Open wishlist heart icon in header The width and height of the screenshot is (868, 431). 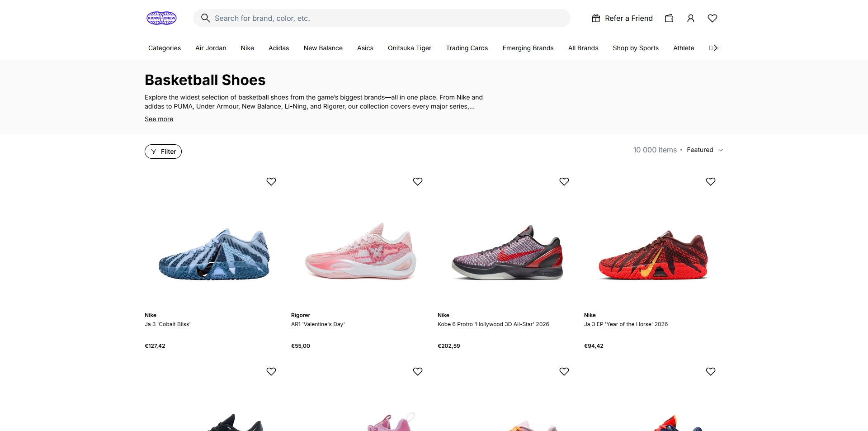pyautogui.click(x=712, y=18)
